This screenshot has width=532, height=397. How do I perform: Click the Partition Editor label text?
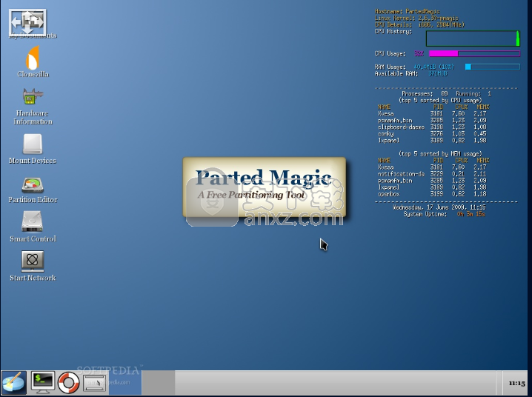click(33, 199)
